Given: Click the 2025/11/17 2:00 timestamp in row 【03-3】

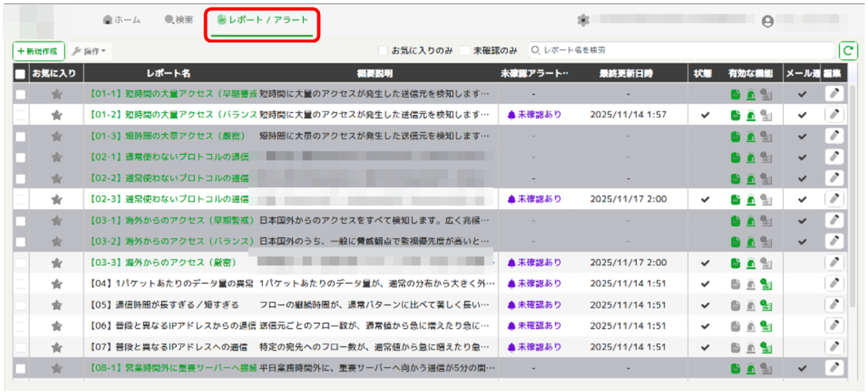Looking at the screenshot, I should tap(628, 263).
